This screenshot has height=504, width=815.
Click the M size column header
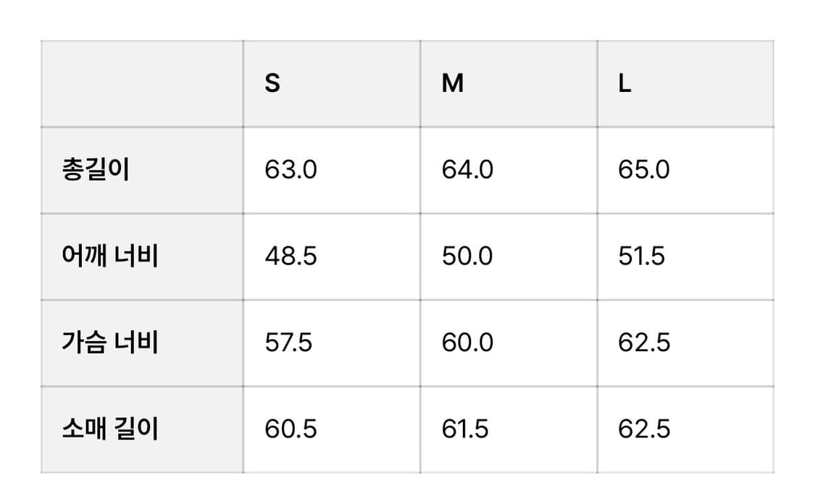click(x=453, y=84)
